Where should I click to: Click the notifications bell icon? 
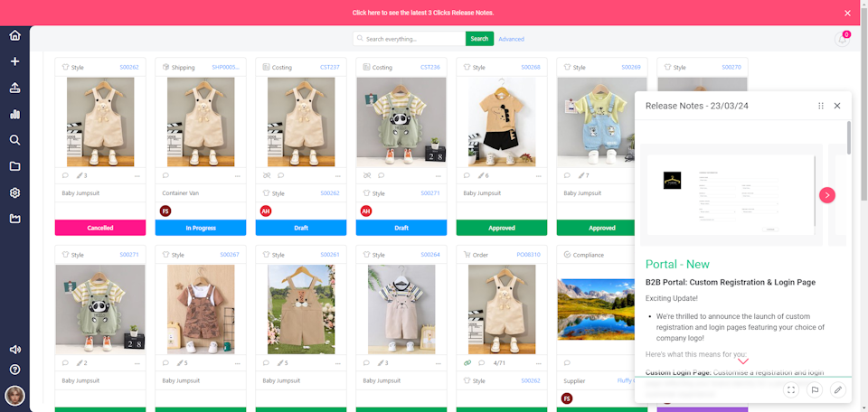842,39
